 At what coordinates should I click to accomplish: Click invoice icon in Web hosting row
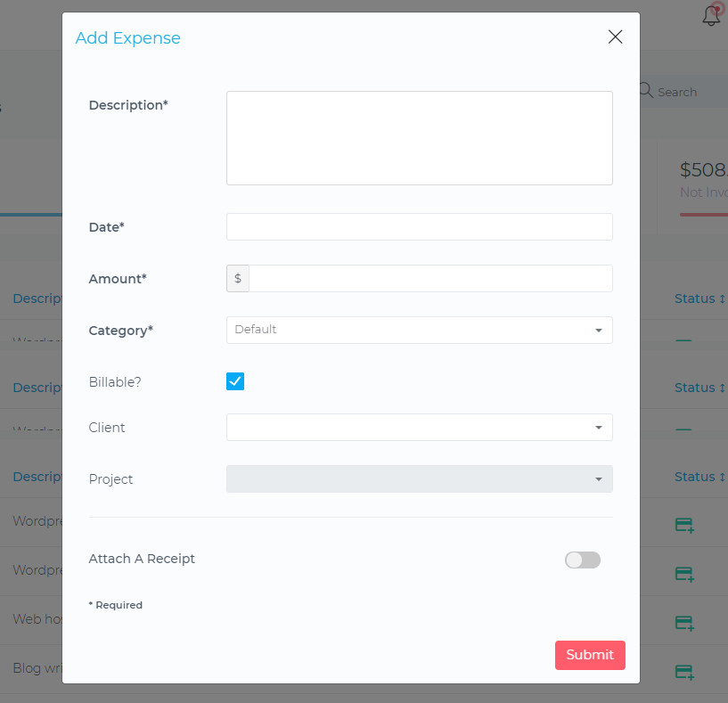click(684, 622)
